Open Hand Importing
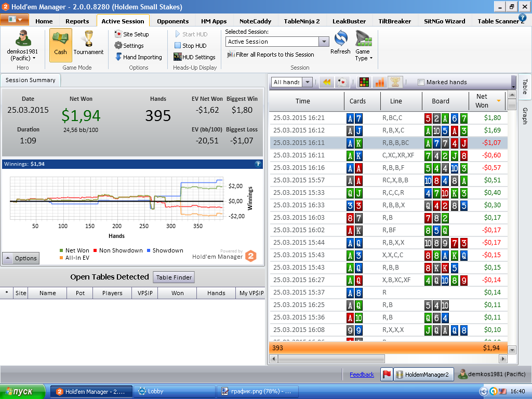This screenshot has width=532, height=399. pyautogui.click(x=138, y=57)
